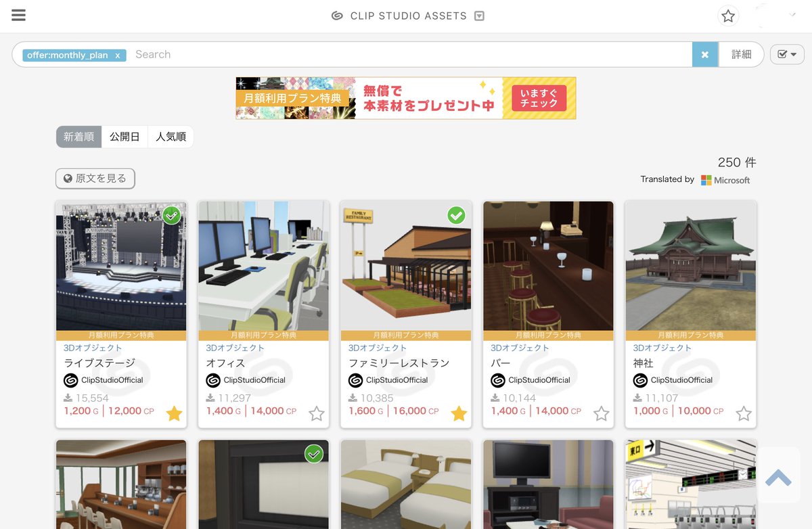Favorite オフィス with its star icon
812x529 pixels.
coord(317,413)
